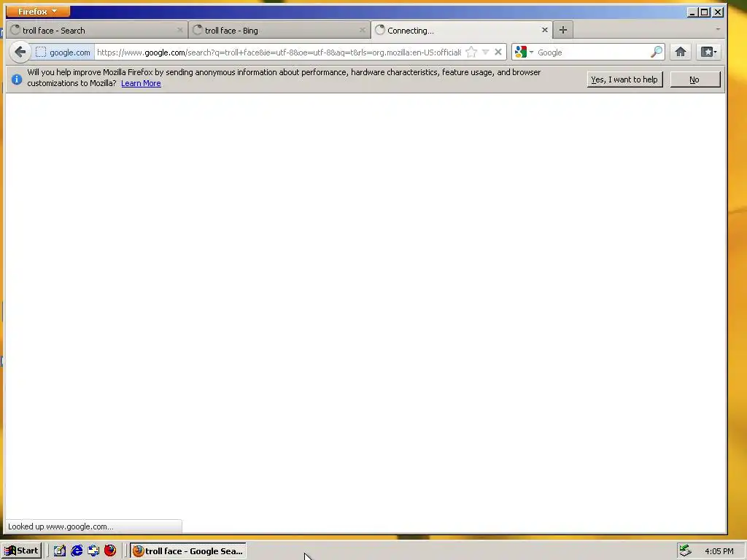This screenshot has height=560, width=747.
Task: Click the magnifying glass search icon
Action: click(657, 52)
